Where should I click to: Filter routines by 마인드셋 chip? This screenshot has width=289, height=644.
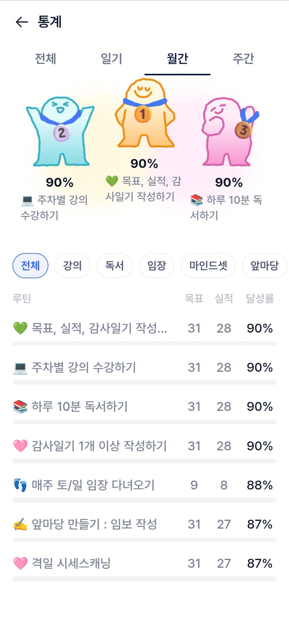pyautogui.click(x=208, y=266)
